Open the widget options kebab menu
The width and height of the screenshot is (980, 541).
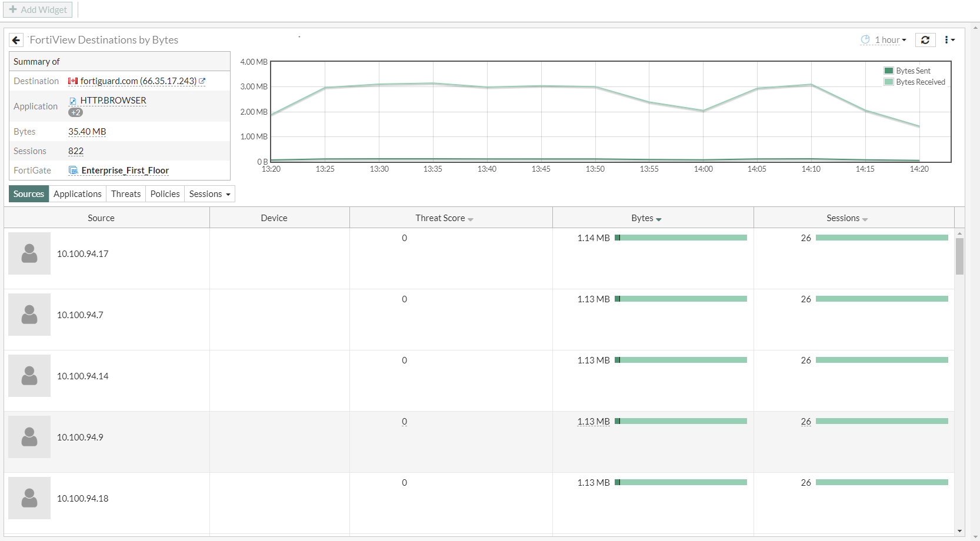(x=949, y=40)
